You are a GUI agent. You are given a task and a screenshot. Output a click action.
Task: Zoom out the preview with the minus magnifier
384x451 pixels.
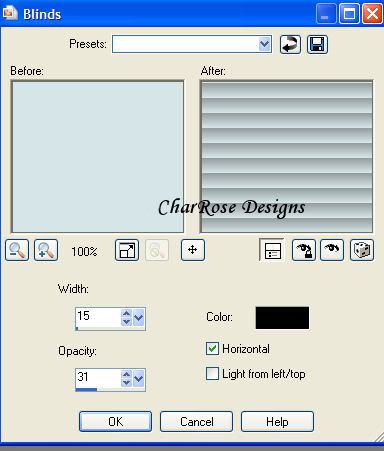(x=17, y=250)
